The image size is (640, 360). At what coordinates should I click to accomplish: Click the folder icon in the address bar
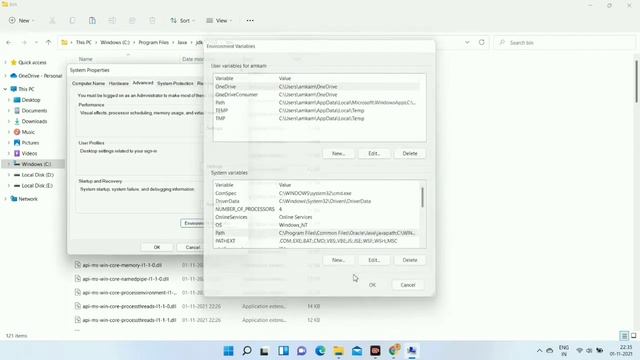(x=64, y=42)
